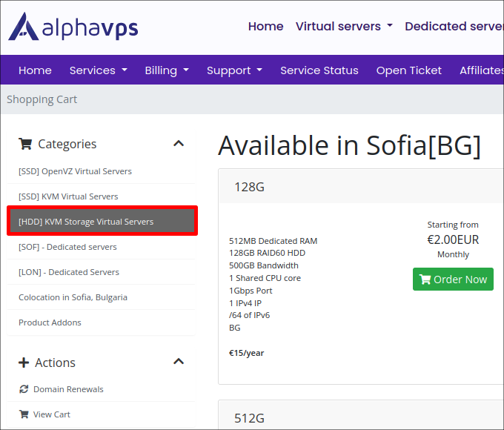Screen dimensions: 504x430
Task: Click the 1 Shared CPU core spec
Action: pyautogui.click(x=265, y=278)
